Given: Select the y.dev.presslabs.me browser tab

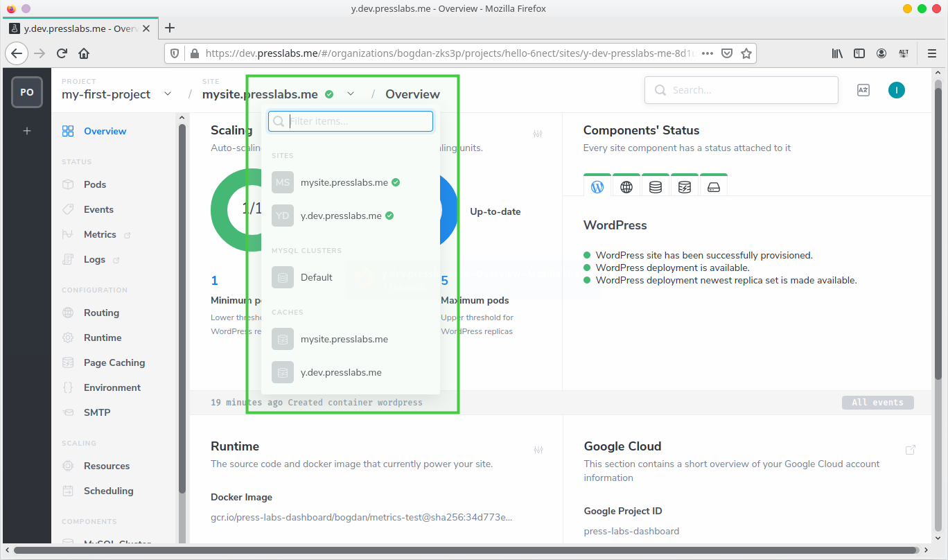Looking at the screenshot, I should coord(80,28).
